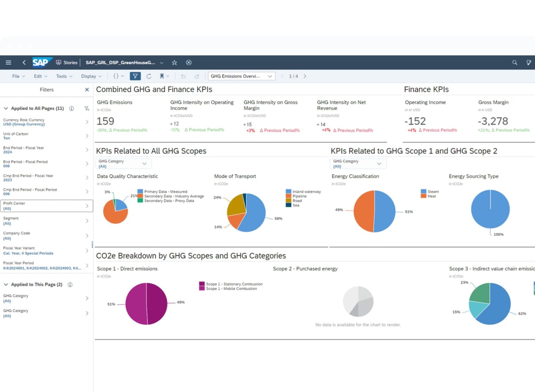Screen dimensions: 535x392
Task: Click the Primary Data - Measured legend swatch
Action: [140, 192]
